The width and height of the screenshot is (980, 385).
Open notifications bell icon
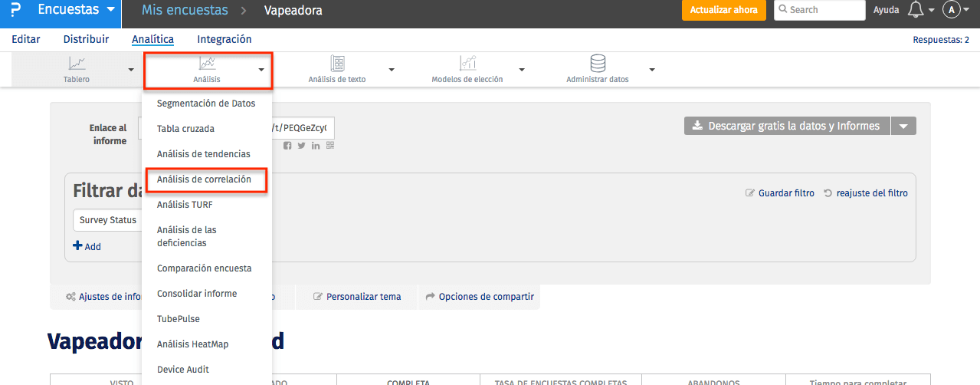(916, 10)
